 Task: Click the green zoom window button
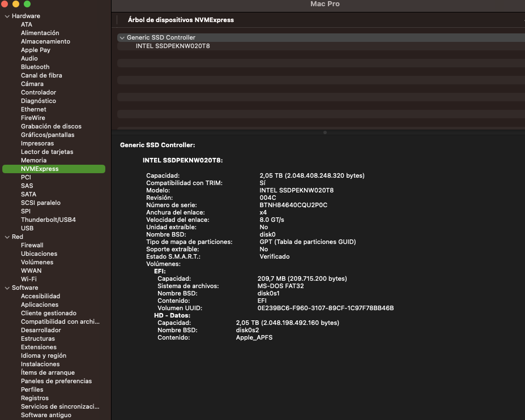tap(27, 4)
